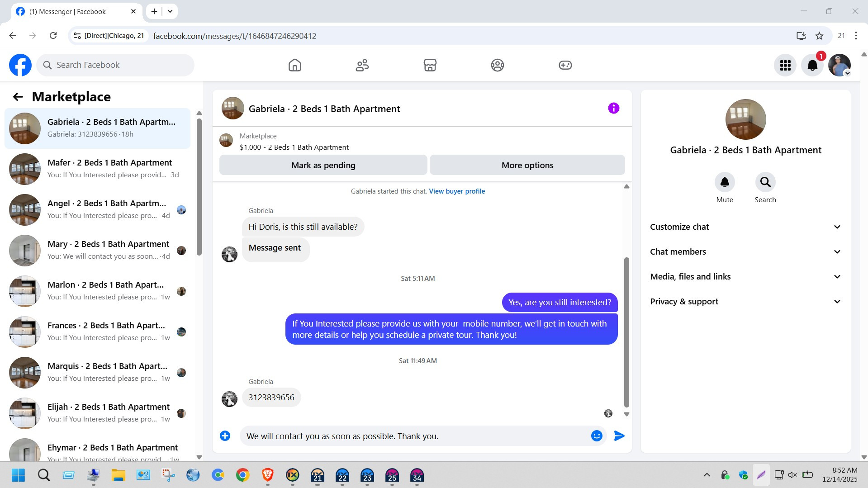
Task: Open the notifications bell
Action: point(812,65)
